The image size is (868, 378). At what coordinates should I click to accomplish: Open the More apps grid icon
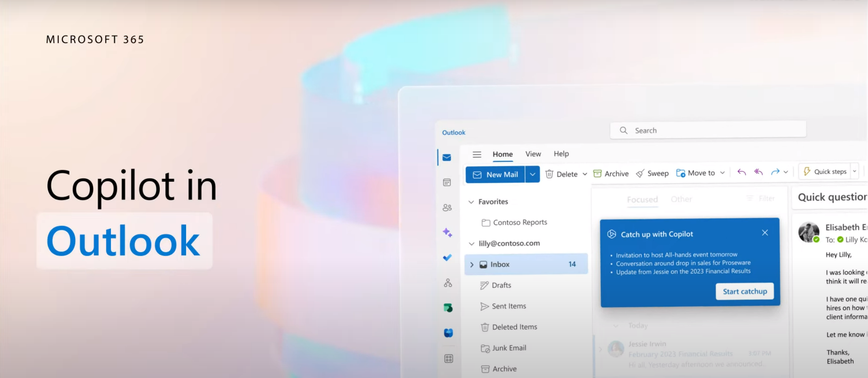pos(449,358)
